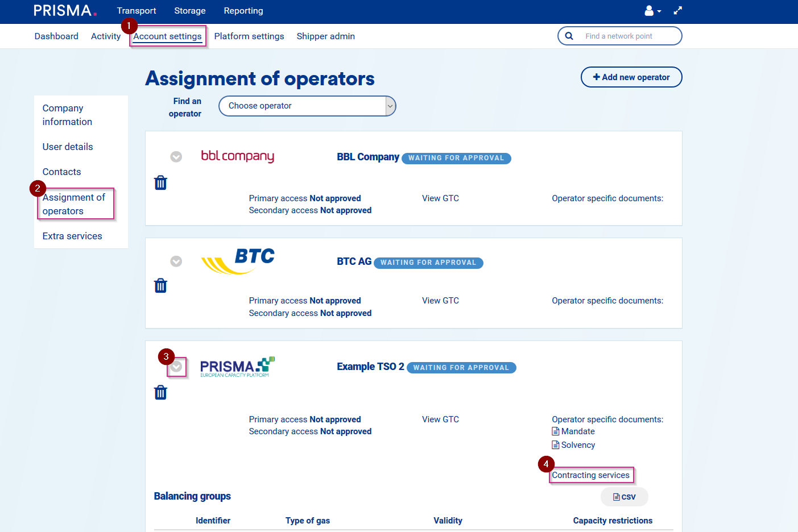Open the user profile icon menu
This screenshot has height=532, width=798.
tap(652, 11)
